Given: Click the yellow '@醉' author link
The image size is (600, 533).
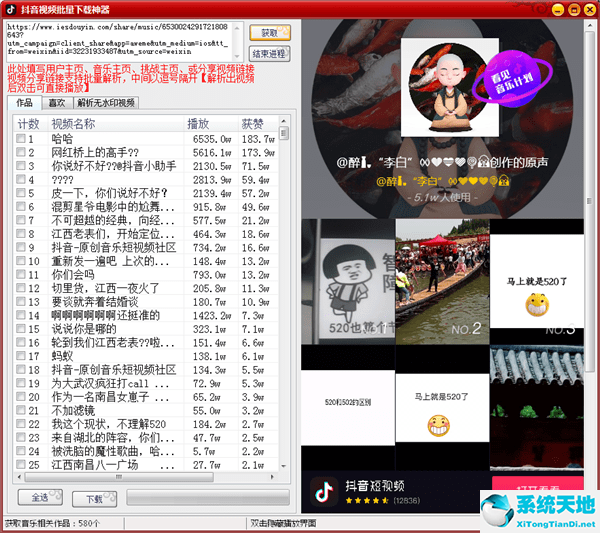Looking at the screenshot, I should coord(442,181).
